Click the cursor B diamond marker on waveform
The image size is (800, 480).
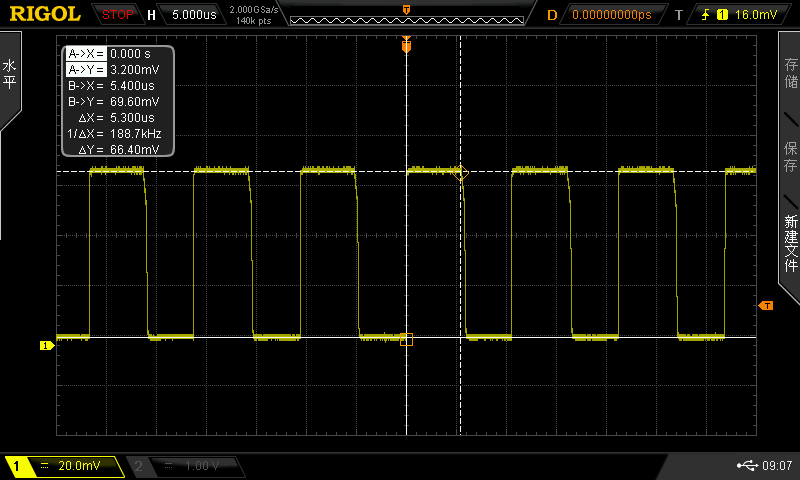click(460, 172)
